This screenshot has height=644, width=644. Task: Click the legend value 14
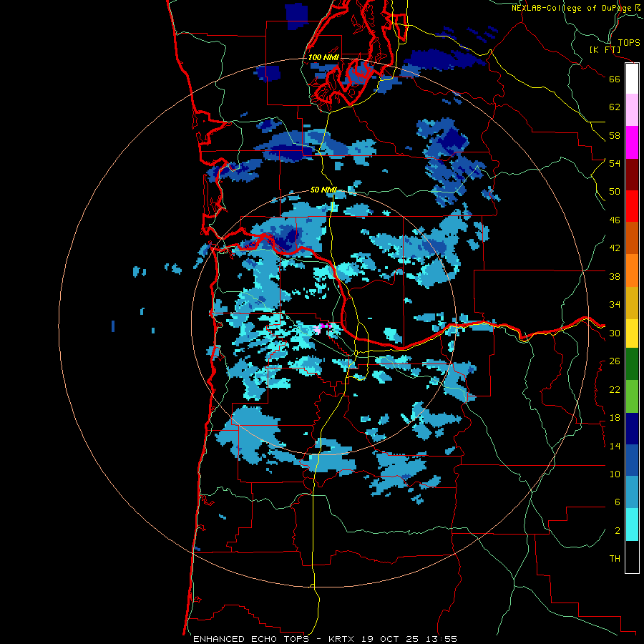point(615,446)
